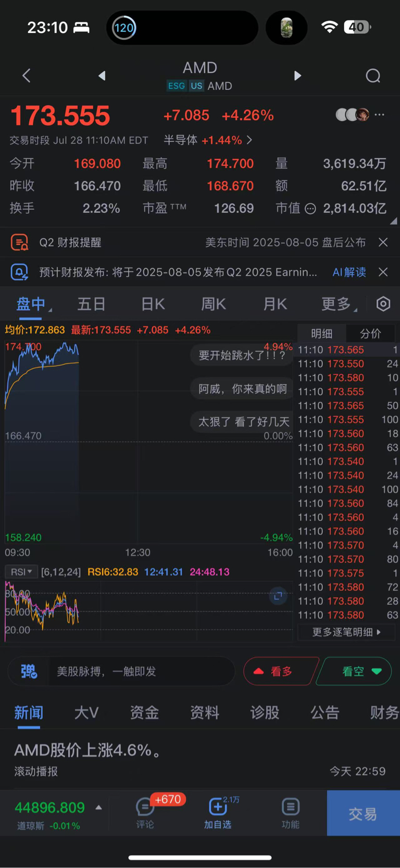Tap the comment bubble 要开始跳水了
Viewport: 400px width, 868px height.
point(242,356)
